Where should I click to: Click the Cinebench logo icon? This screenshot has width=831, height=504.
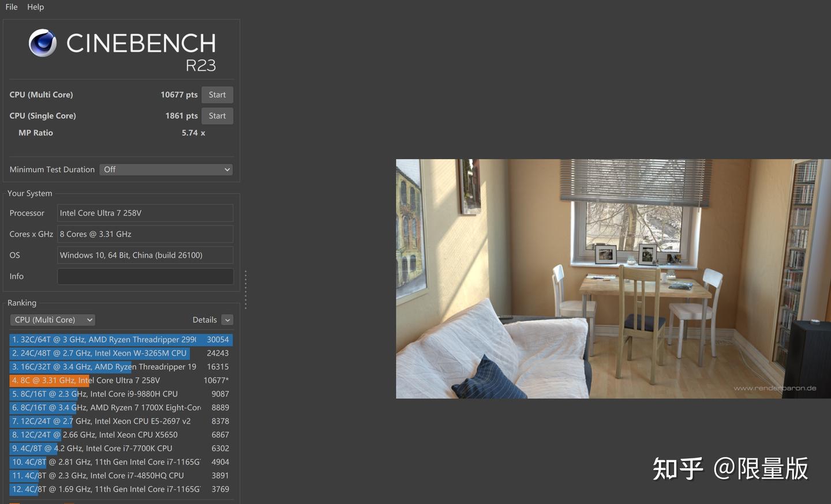pyautogui.click(x=43, y=43)
